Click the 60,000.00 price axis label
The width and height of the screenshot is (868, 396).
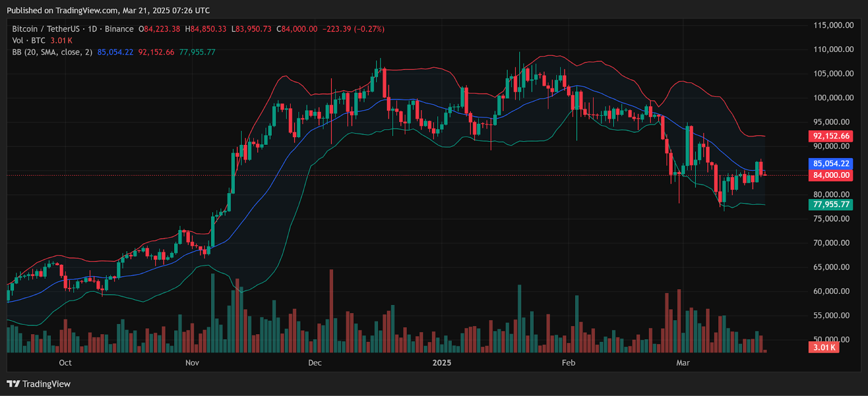(831, 291)
